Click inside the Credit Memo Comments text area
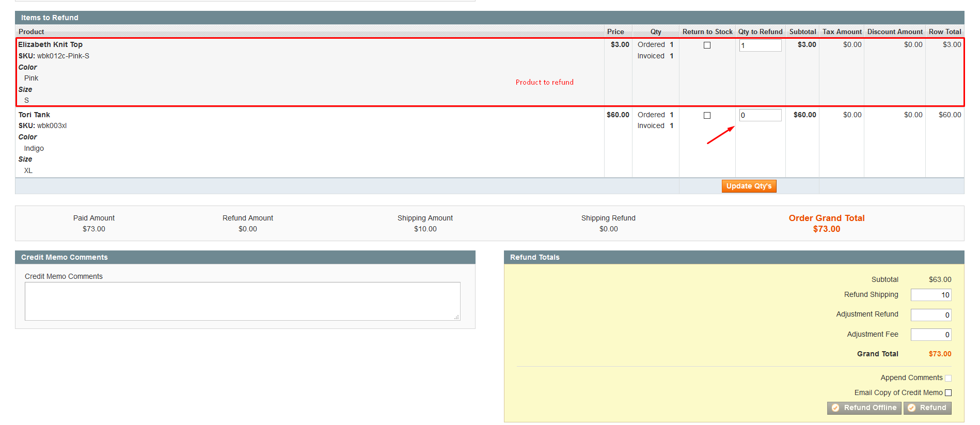This screenshot has width=980, height=425. coord(242,301)
